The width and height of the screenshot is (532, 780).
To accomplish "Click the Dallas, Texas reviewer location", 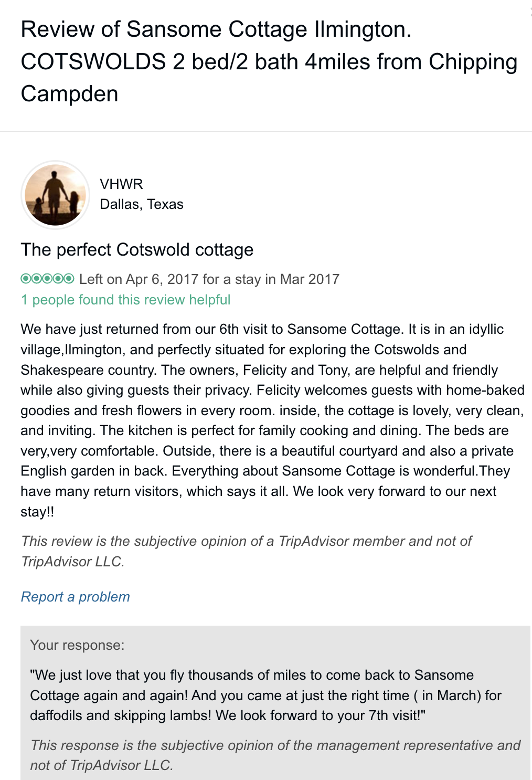I will coord(142,204).
